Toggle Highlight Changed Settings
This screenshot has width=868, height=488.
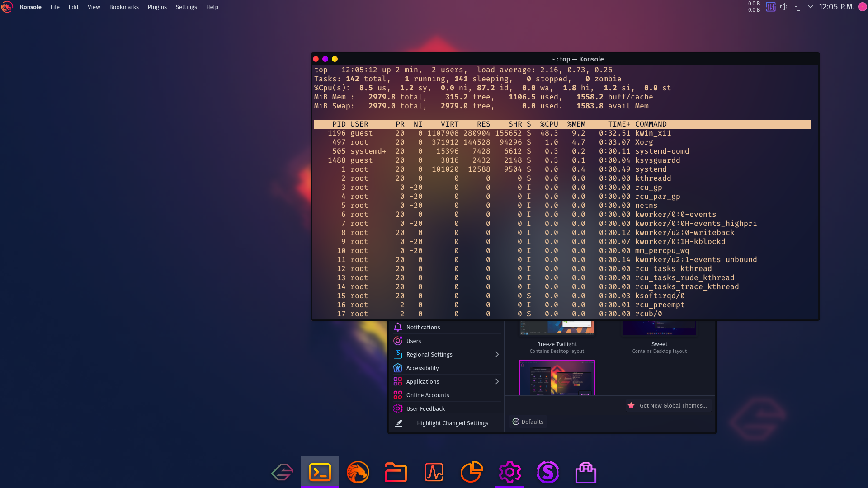pos(447,423)
